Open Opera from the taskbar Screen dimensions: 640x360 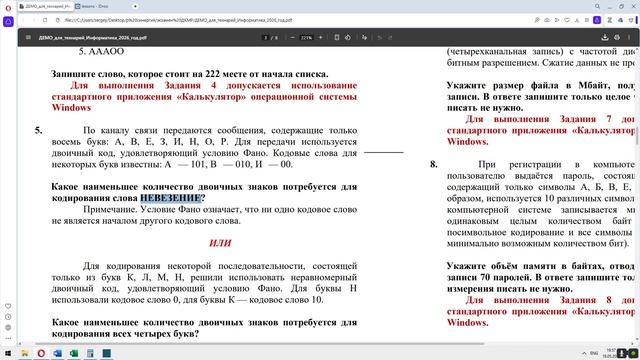point(41,353)
